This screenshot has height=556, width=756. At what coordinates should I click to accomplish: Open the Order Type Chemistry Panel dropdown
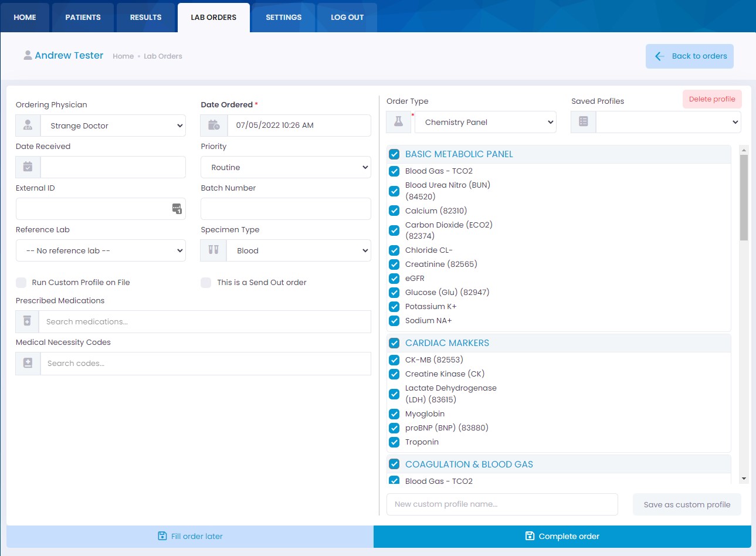coord(485,122)
